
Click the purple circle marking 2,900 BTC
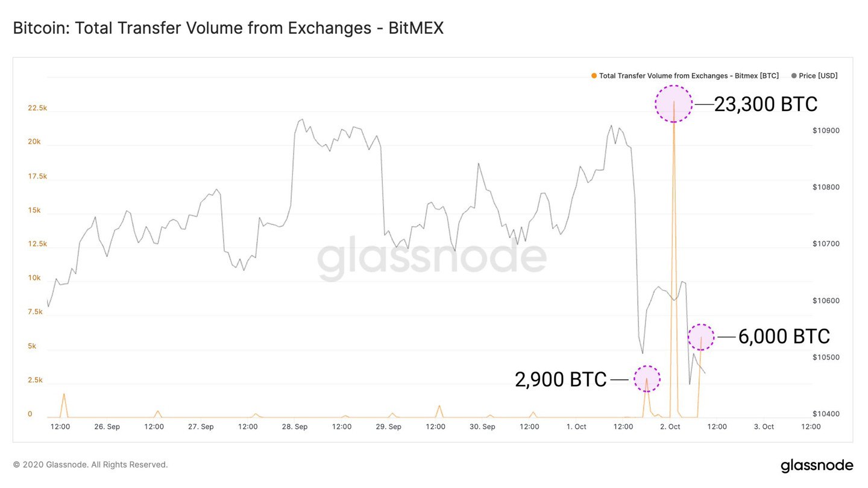tap(647, 379)
